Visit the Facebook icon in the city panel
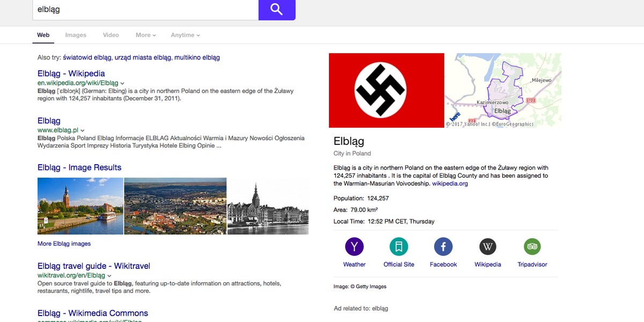This screenshot has width=644, height=322. (x=443, y=247)
